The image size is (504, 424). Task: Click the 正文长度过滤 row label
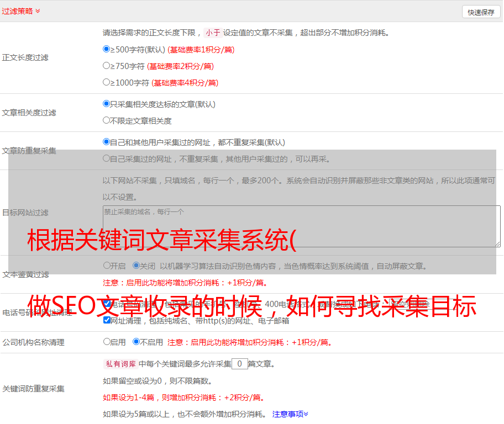pos(25,58)
